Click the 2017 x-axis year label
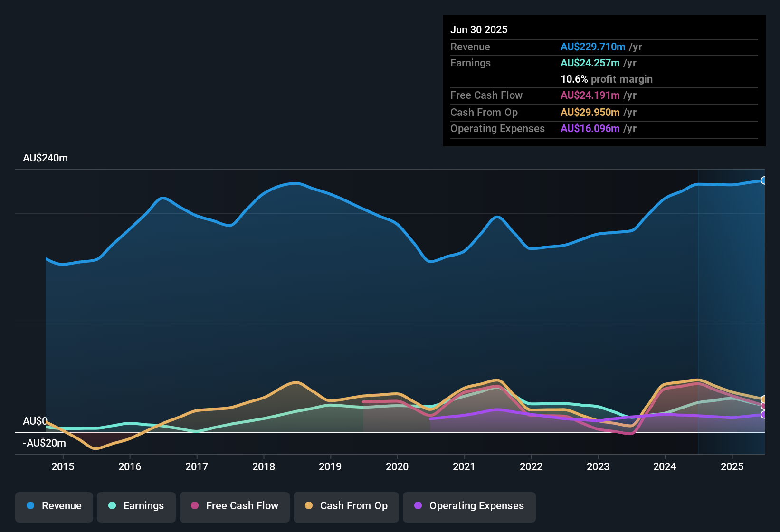This screenshot has height=532, width=780. point(197,466)
